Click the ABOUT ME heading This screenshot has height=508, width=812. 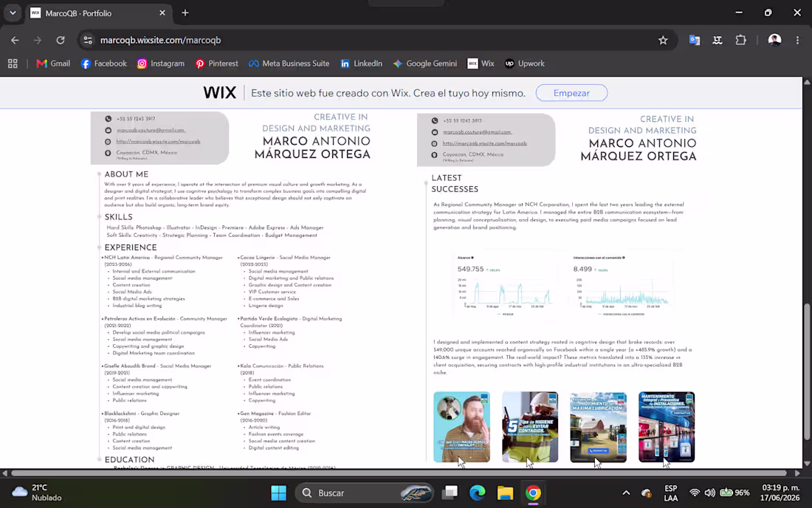pos(126,174)
